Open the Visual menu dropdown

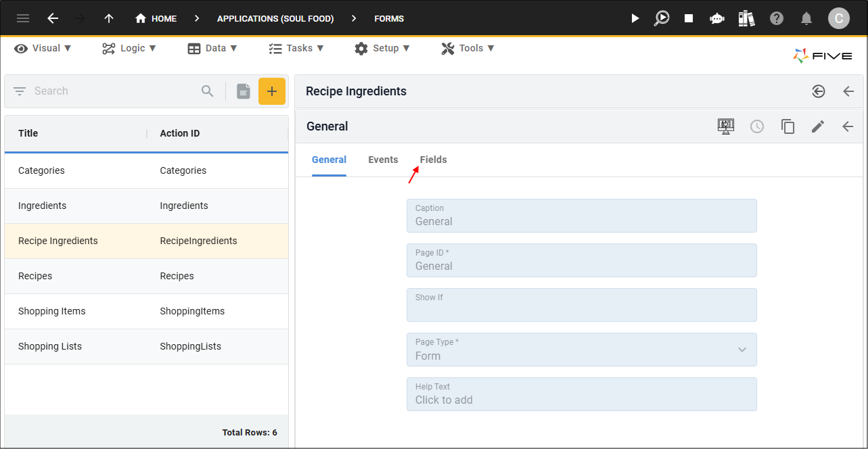click(x=43, y=48)
